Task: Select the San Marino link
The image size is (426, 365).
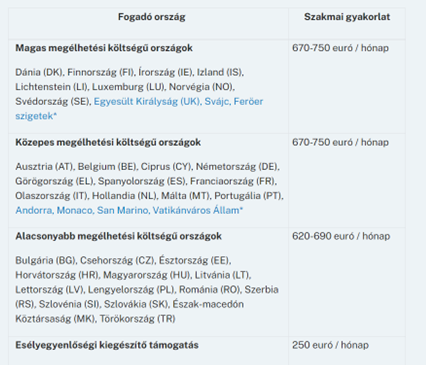Action: coord(123,210)
